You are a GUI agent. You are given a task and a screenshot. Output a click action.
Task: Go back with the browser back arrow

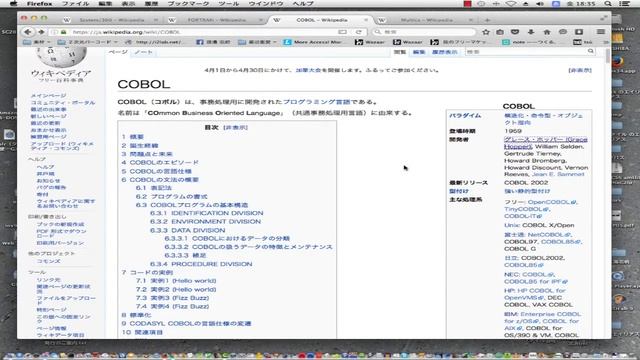pos(27,31)
